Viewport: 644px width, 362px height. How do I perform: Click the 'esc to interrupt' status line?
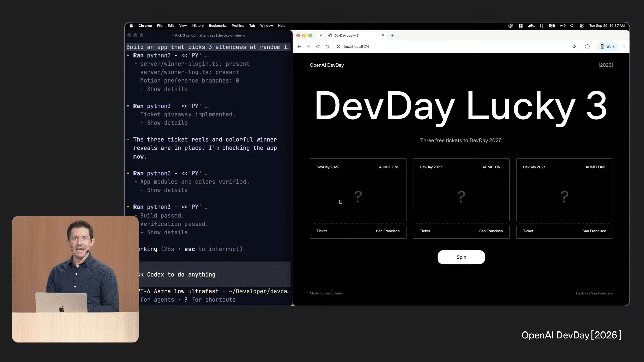pyautogui.click(x=190, y=249)
